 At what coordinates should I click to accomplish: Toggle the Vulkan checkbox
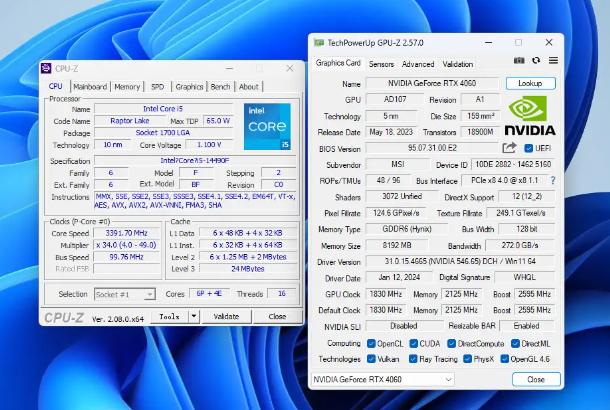click(x=371, y=359)
